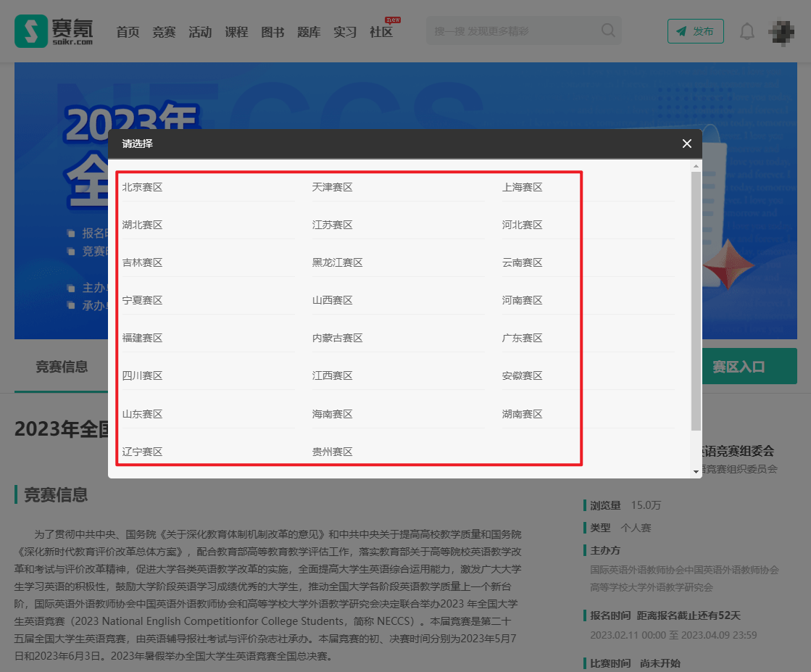The height and width of the screenshot is (672, 811).
Task: Open the 社区 community menu item
Action: click(381, 32)
